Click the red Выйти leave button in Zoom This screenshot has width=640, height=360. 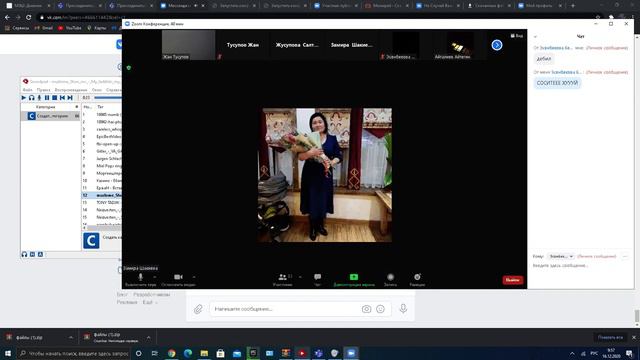pyautogui.click(x=513, y=280)
